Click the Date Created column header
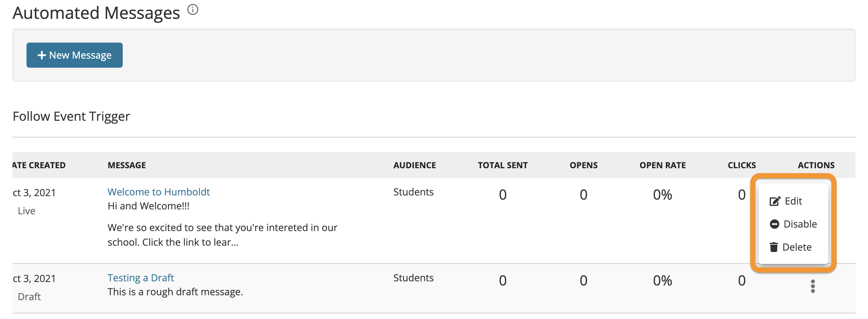 pyautogui.click(x=39, y=165)
